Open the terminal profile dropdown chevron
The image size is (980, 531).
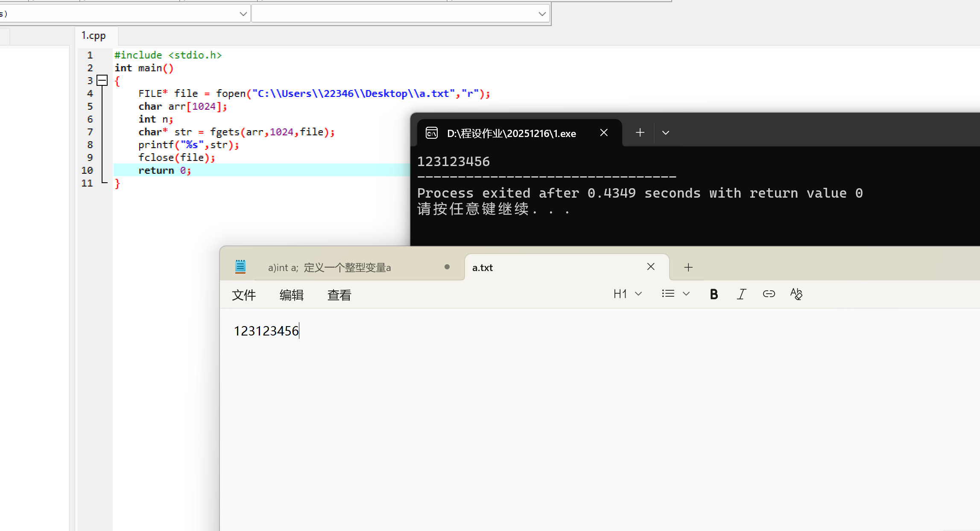(665, 133)
